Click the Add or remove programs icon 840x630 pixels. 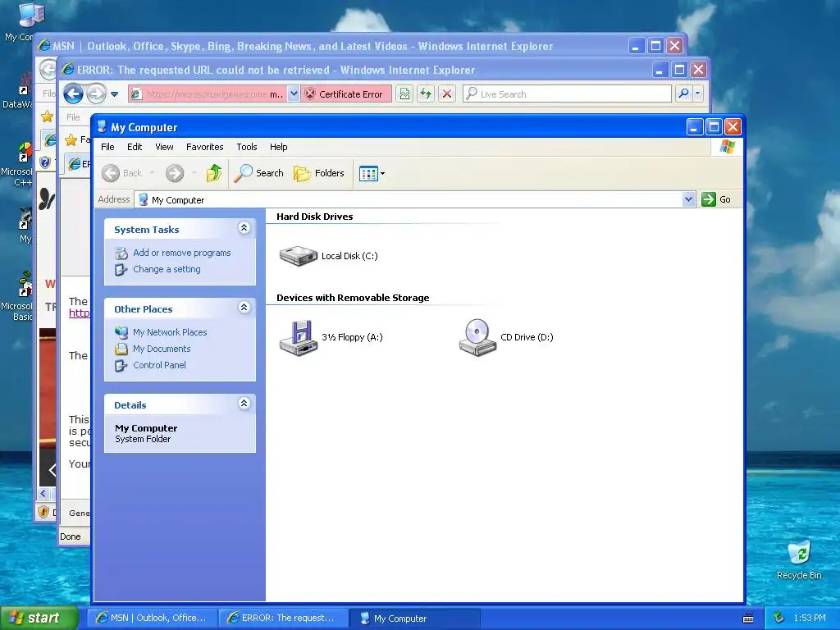[121, 253]
